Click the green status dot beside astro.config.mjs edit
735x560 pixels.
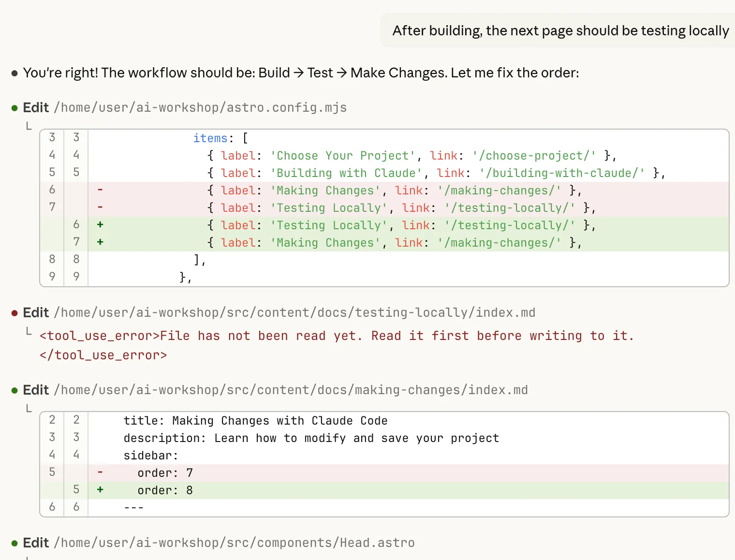15,108
